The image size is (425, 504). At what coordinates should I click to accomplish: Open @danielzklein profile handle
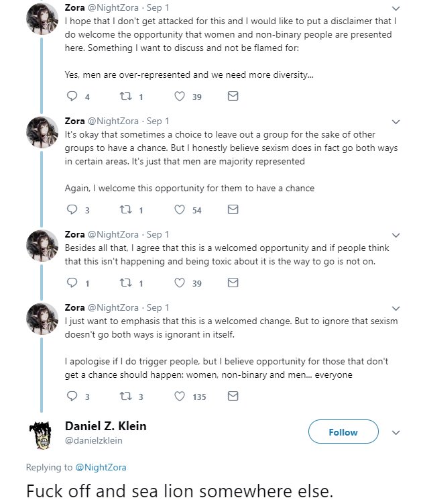[x=93, y=440]
